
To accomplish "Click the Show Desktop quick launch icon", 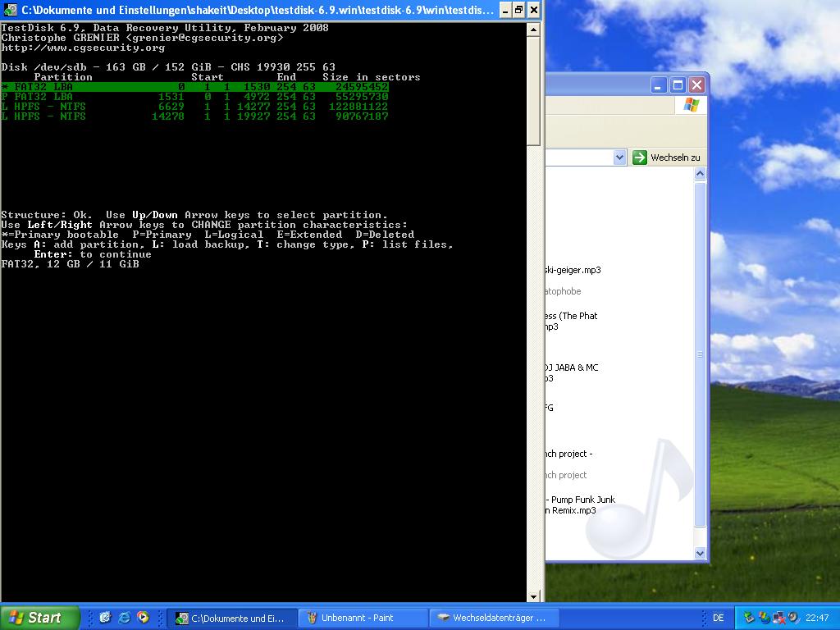I will [x=106, y=618].
